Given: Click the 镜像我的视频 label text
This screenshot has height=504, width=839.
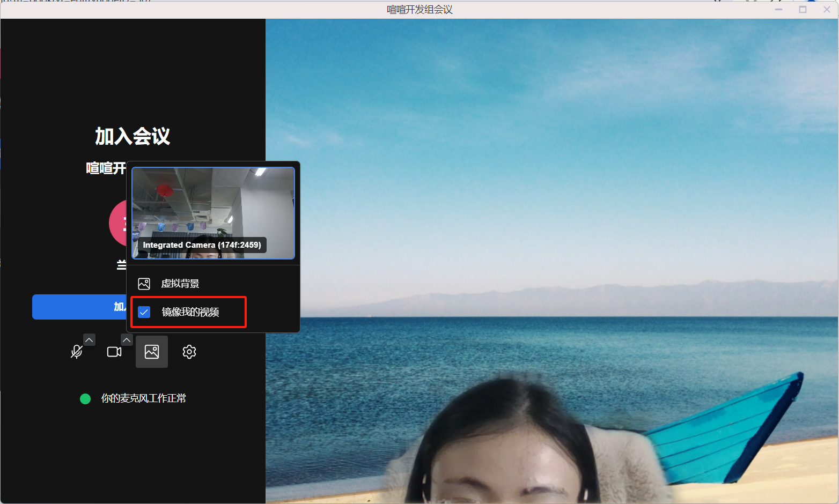Looking at the screenshot, I should pyautogui.click(x=190, y=312).
